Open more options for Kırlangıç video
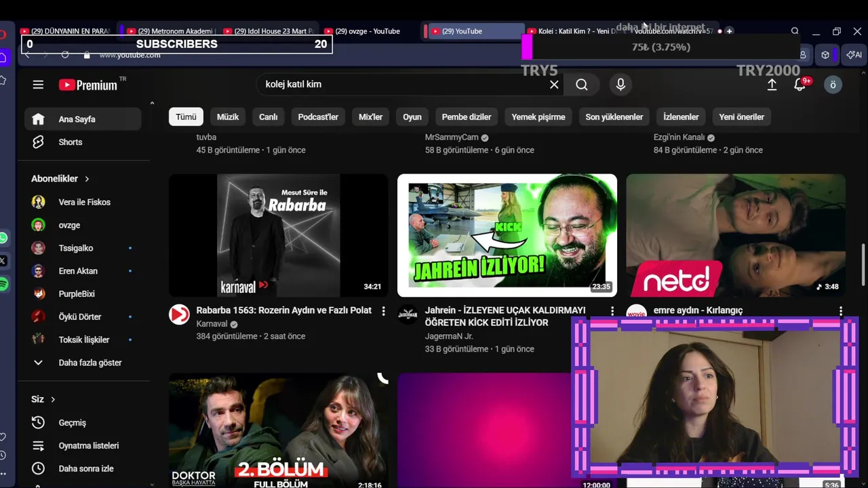The height and width of the screenshot is (488, 868). (841, 311)
